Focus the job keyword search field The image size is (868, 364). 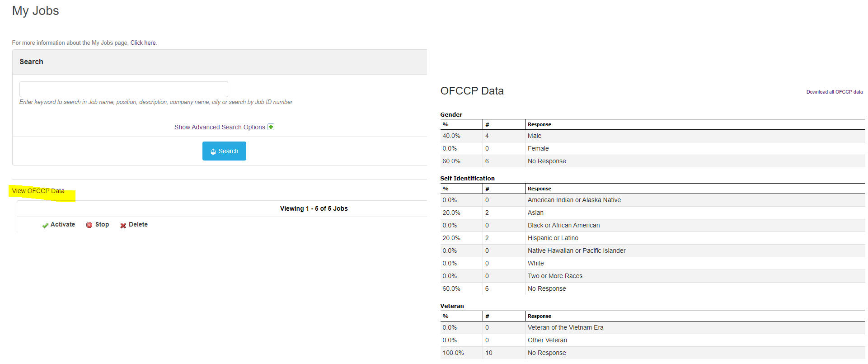[x=123, y=89]
